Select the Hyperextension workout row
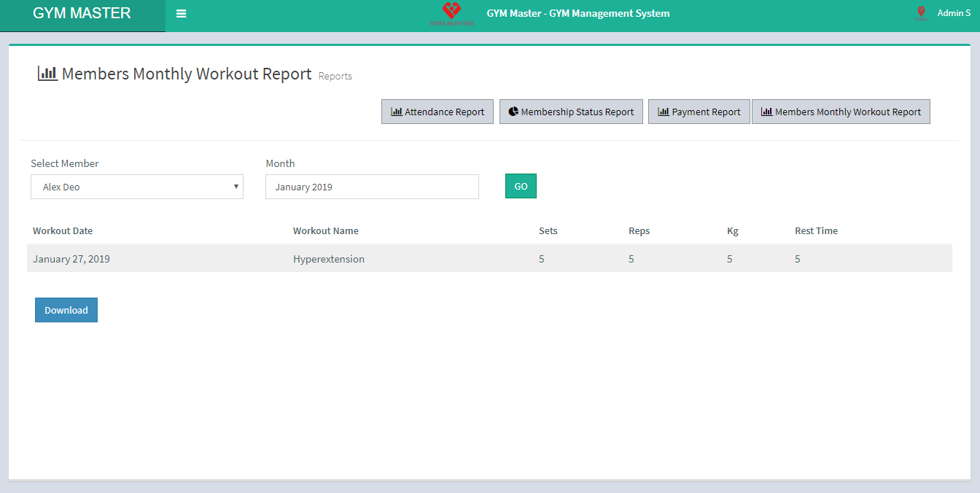The width and height of the screenshot is (980, 493). pos(328,258)
